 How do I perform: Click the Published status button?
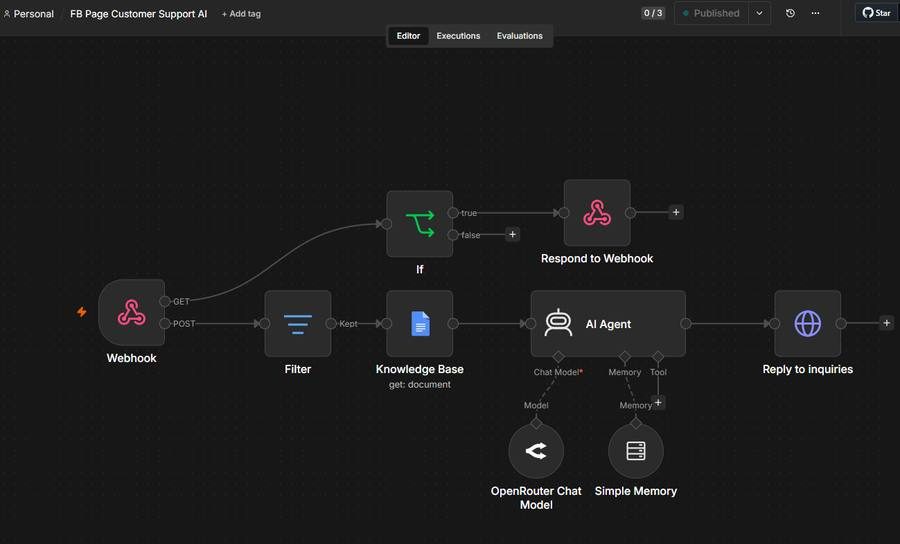[x=711, y=13]
